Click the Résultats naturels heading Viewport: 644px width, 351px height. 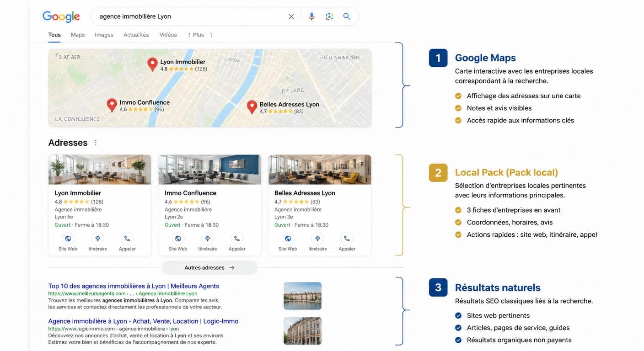point(498,287)
